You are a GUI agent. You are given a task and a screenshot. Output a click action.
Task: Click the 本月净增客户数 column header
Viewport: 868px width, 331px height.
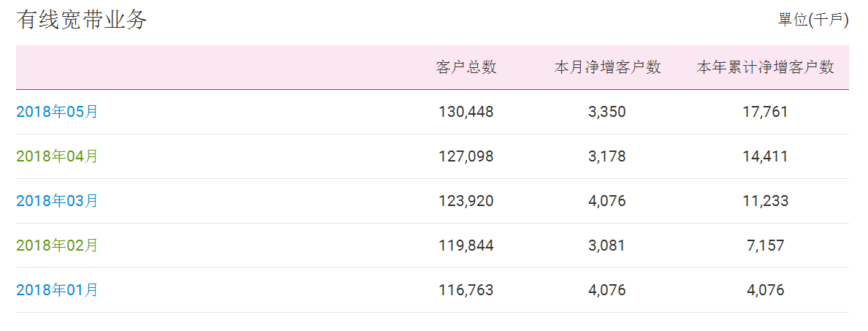[x=607, y=67]
